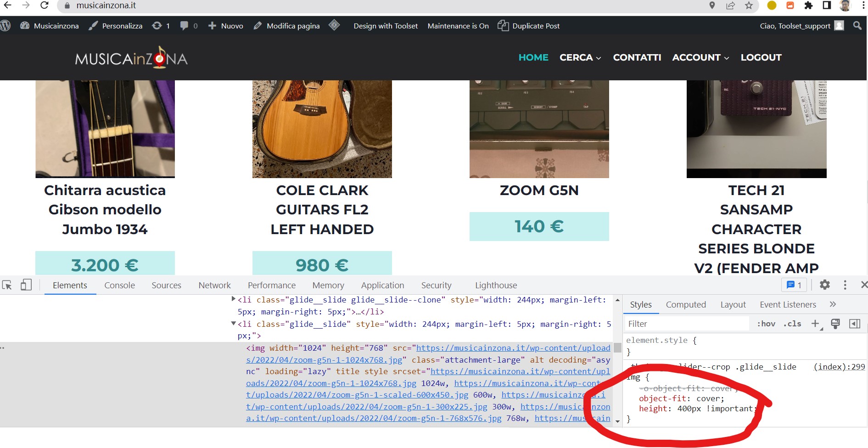Click the orange extension icon

(x=790, y=6)
